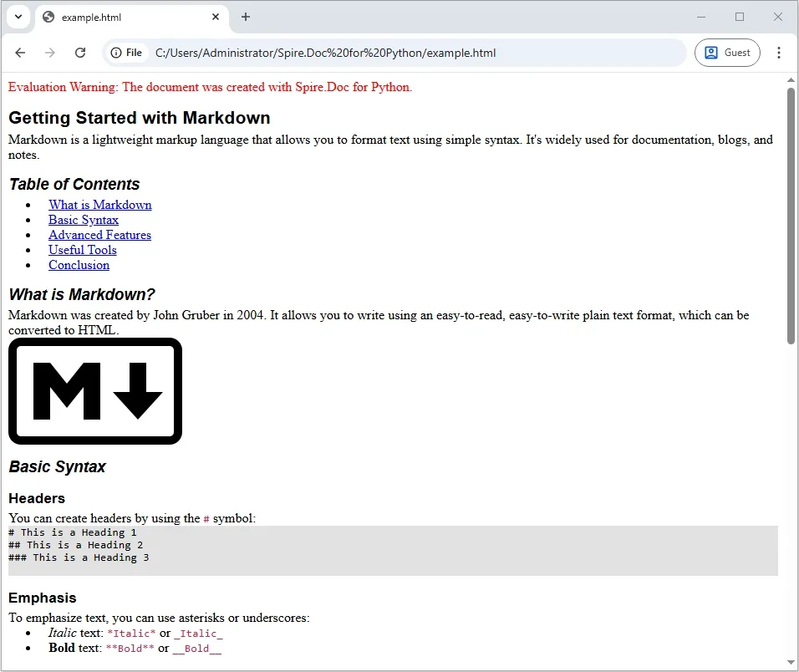Open the Advanced Features link

(x=99, y=235)
